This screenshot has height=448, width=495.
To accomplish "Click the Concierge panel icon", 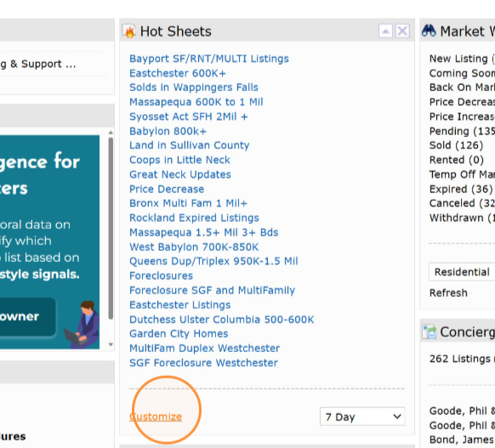I will 430,332.
